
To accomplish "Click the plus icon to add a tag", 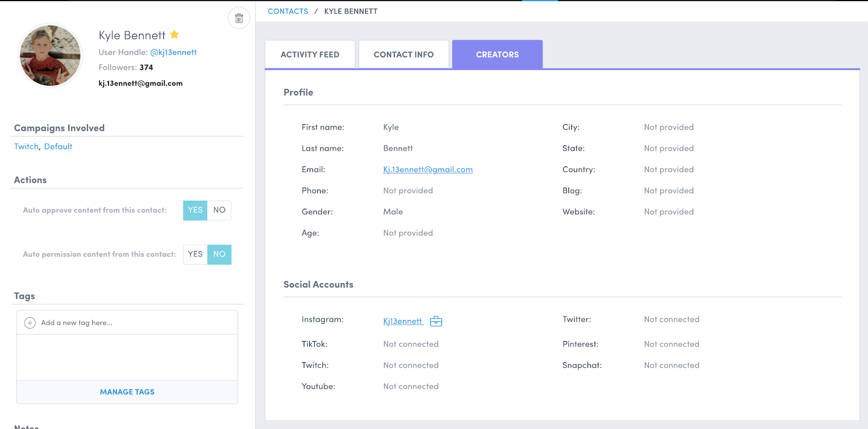I will point(30,323).
